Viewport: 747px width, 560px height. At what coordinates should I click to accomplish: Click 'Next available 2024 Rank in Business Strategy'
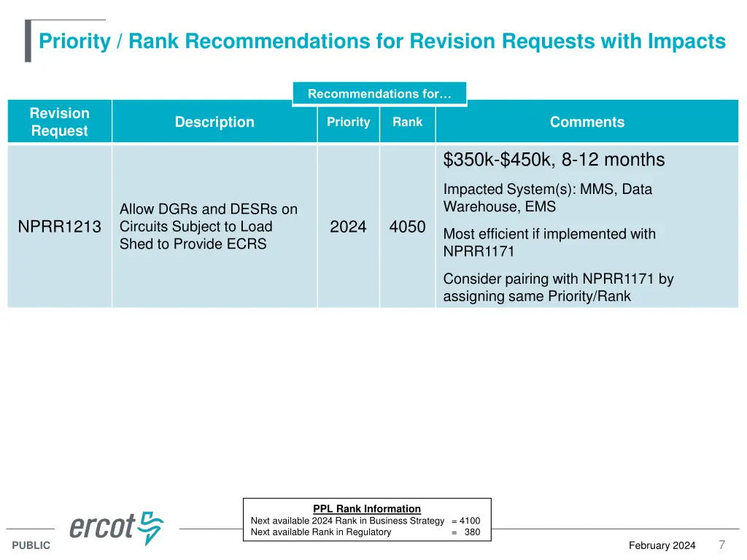click(347, 521)
